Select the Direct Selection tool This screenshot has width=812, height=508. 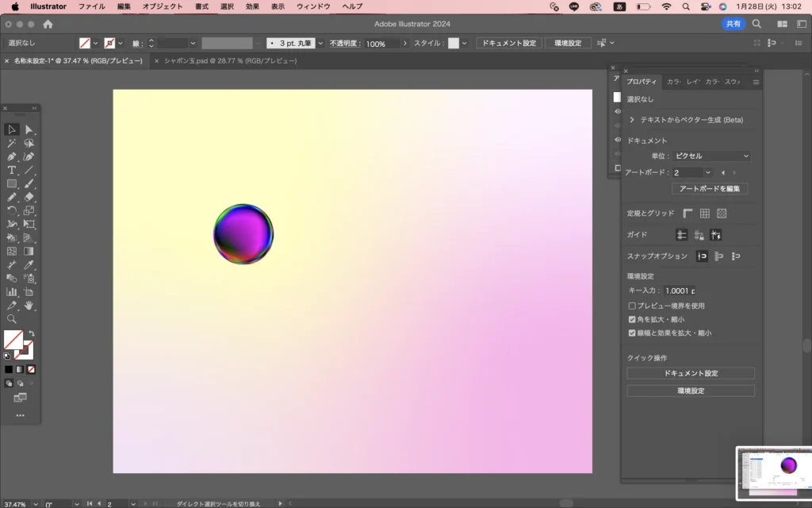click(29, 129)
